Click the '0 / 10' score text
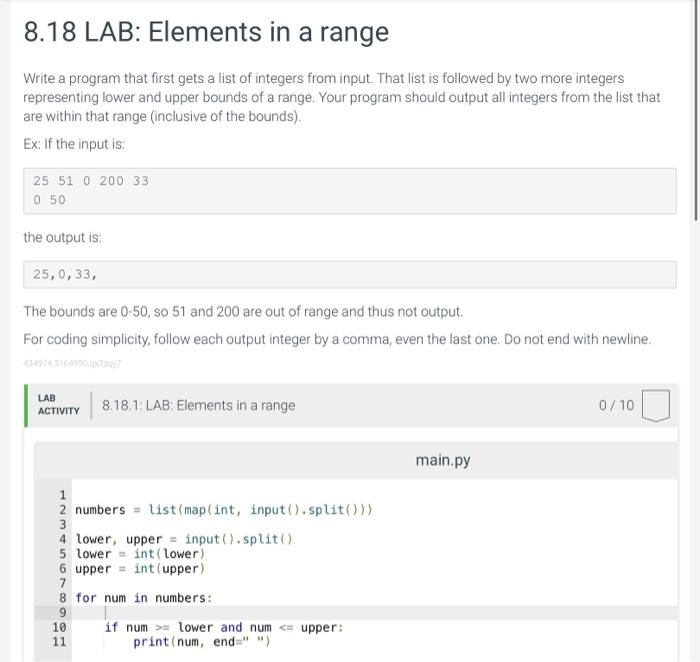The height and width of the screenshot is (662, 700). click(x=616, y=405)
